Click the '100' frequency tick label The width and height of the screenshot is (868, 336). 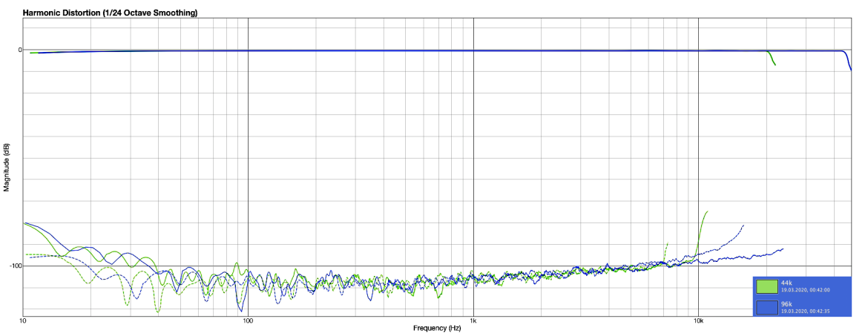[x=248, y=320]
